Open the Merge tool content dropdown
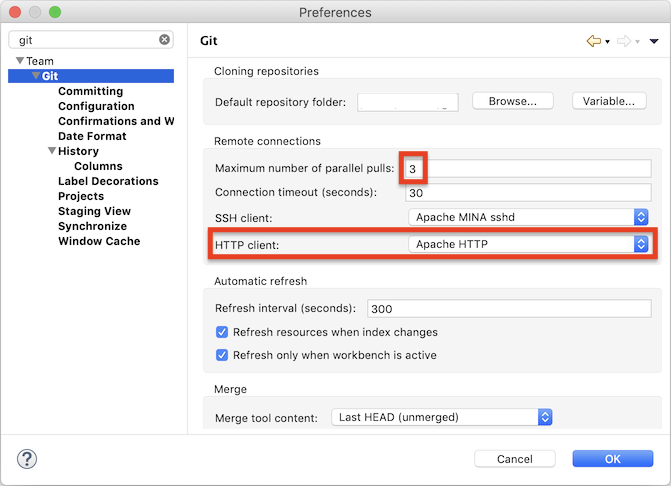671x486 pixels. 442,417
